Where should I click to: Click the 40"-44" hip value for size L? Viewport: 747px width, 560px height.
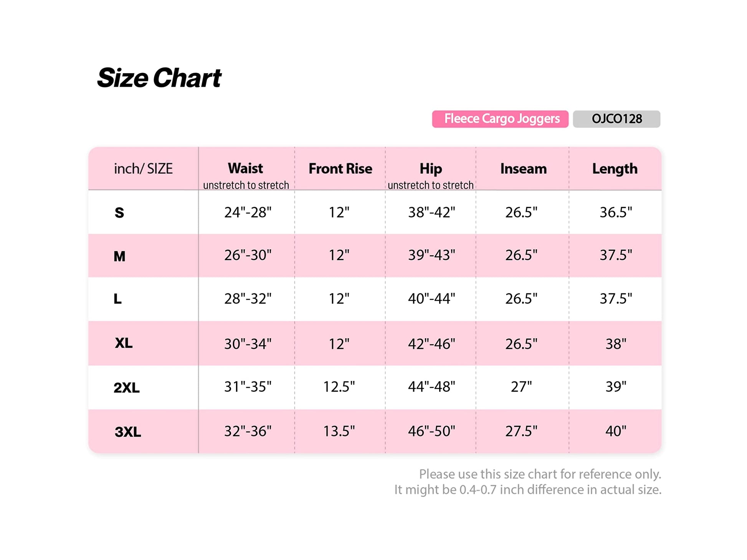click(x=431, y=298)
